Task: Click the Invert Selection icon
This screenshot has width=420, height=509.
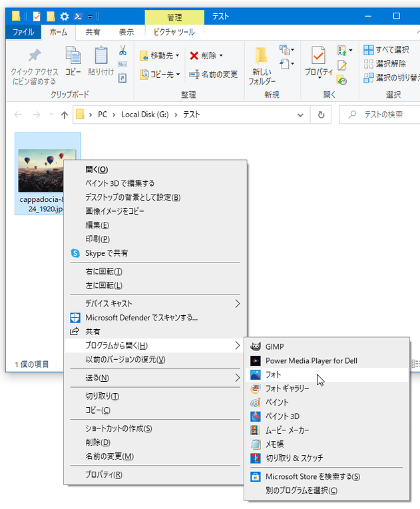Action: click(369, 78)
